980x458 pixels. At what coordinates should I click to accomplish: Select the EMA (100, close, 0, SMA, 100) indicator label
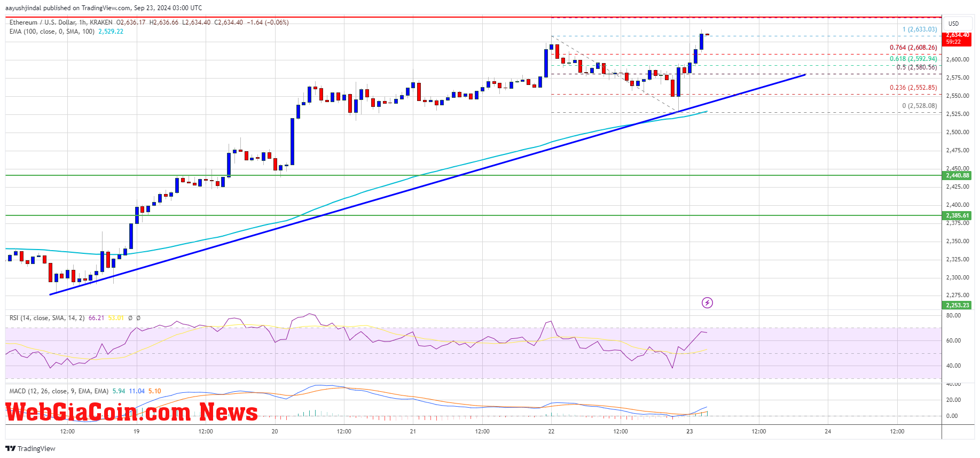pos(52,32)
